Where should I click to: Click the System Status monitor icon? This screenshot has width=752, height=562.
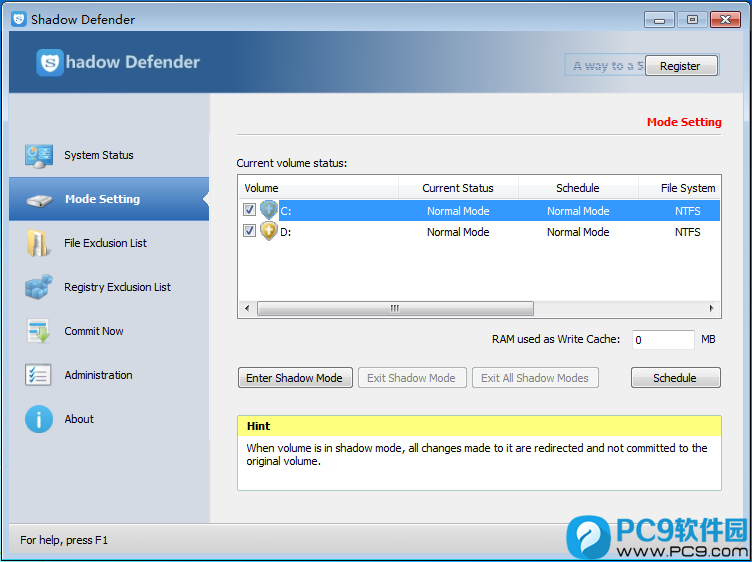[39, 156]
